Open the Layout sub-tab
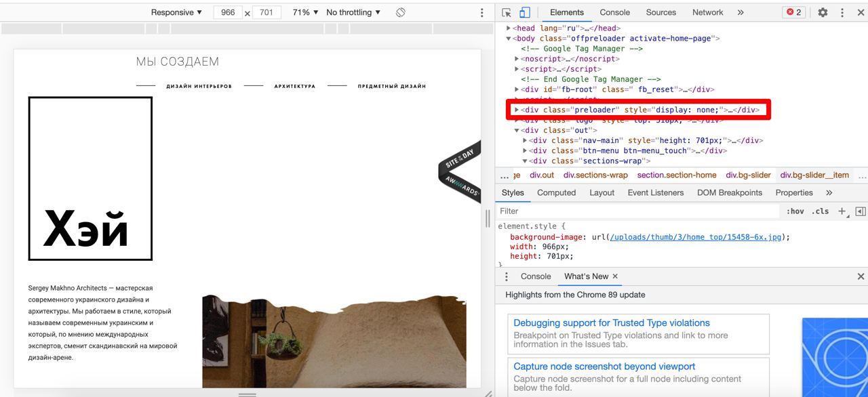868x397 pixels. (601, 193)
